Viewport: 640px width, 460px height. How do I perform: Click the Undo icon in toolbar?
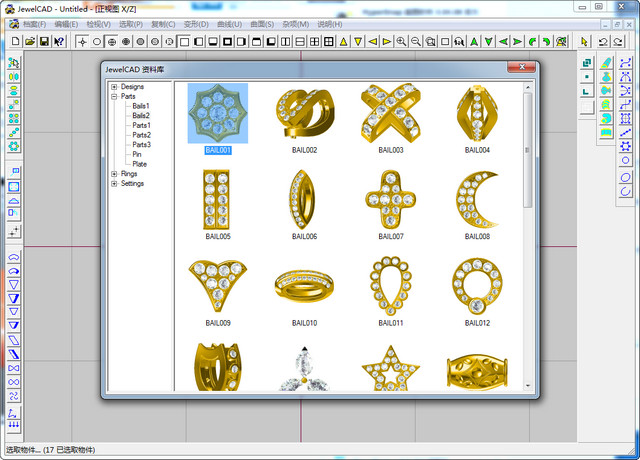[x=603, y=41]
